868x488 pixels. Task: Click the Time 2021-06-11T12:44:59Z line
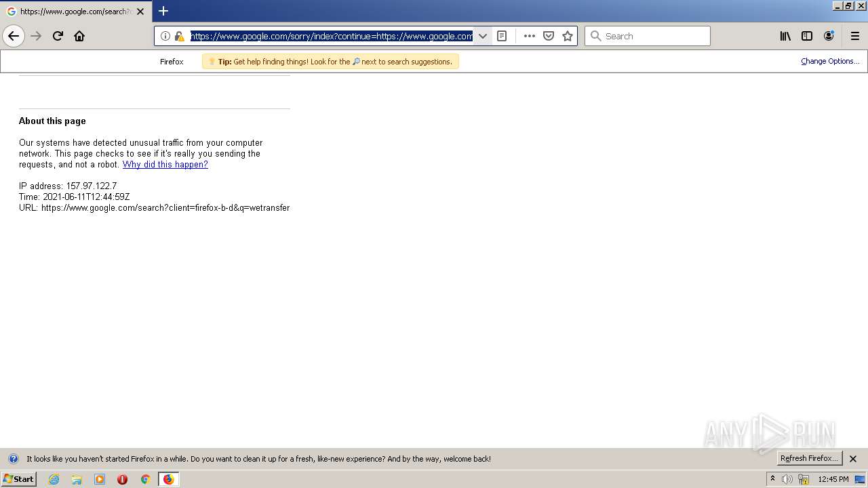75,197
